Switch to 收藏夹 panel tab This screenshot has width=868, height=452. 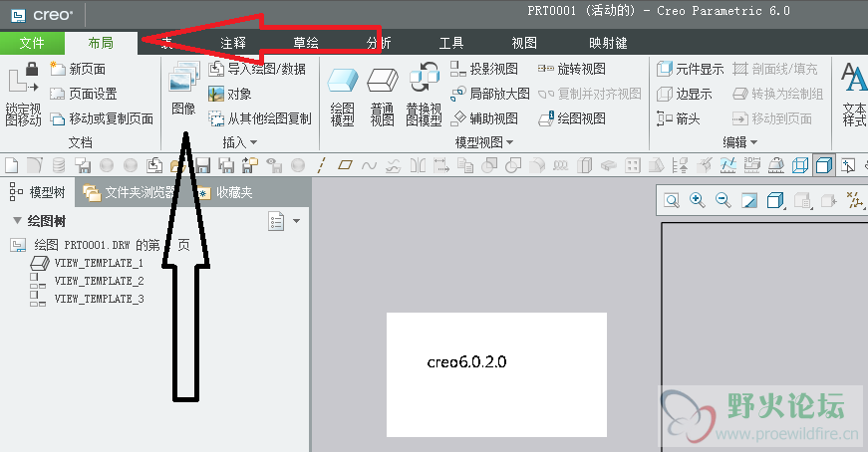(x=226, y=192)
